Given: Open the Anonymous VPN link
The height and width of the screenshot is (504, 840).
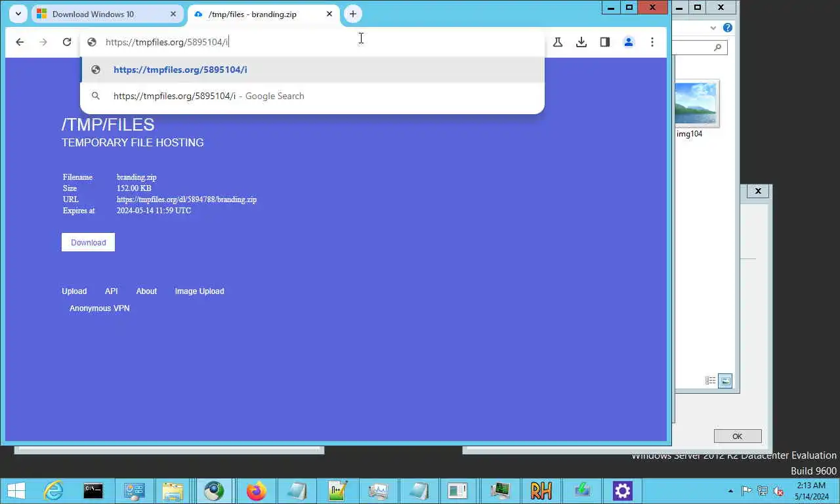Looking at the screenshot, I should pyautogui.click(x=100, y=308).
